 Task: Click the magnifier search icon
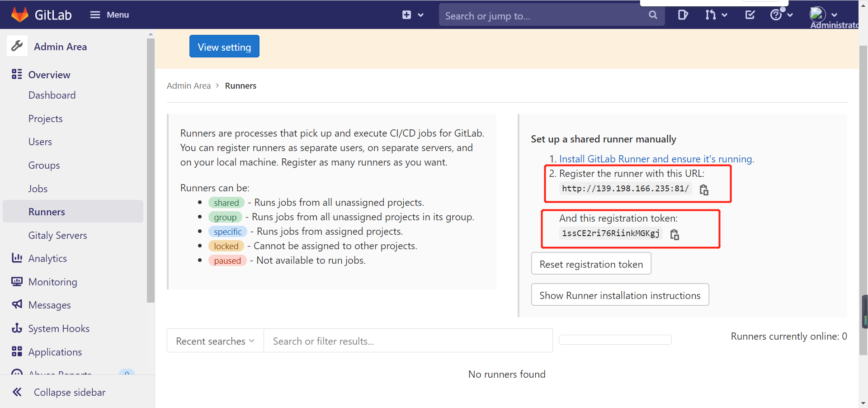653,15
